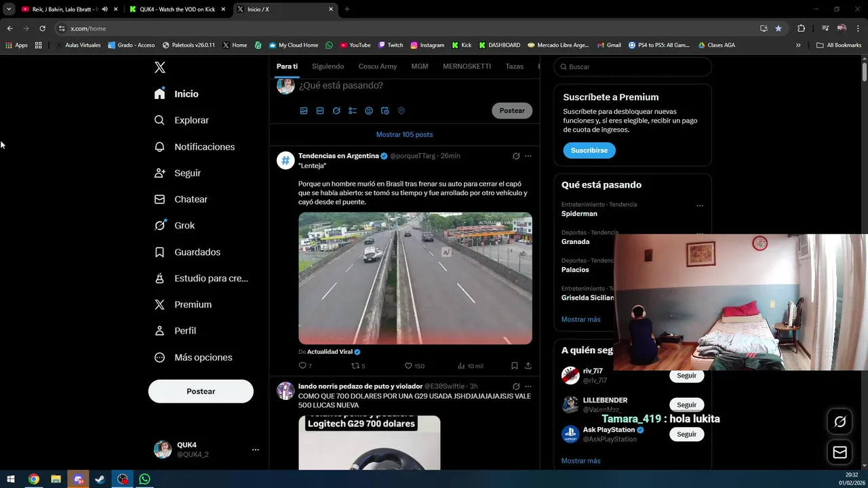Open the tab search dropdown arrow
Image resolution: width=868 pixels, height=488 pixels.
(9, 9)
